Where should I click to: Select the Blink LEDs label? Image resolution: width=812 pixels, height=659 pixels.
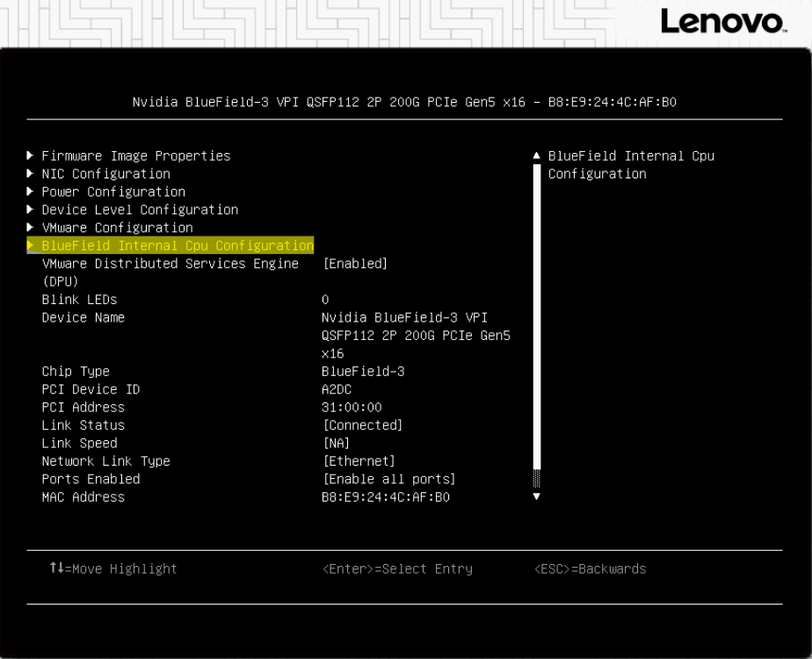tap(79, 300)
